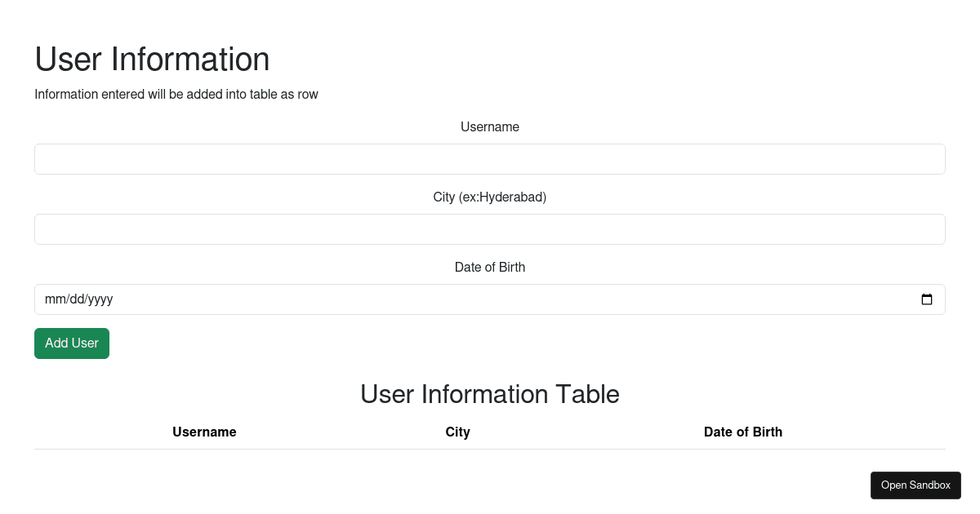Select the month (mm) segment of date
Screen dimensions: 980x514
click(55, 299)
